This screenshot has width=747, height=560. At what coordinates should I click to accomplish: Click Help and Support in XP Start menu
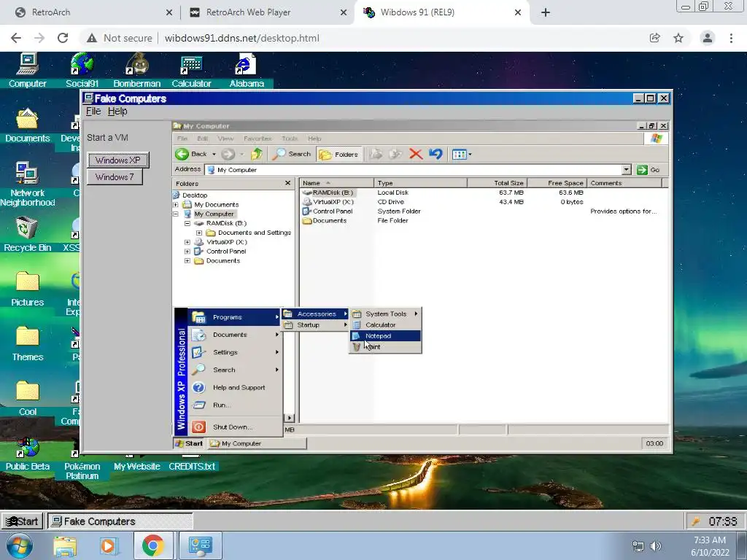coord(236,388)
